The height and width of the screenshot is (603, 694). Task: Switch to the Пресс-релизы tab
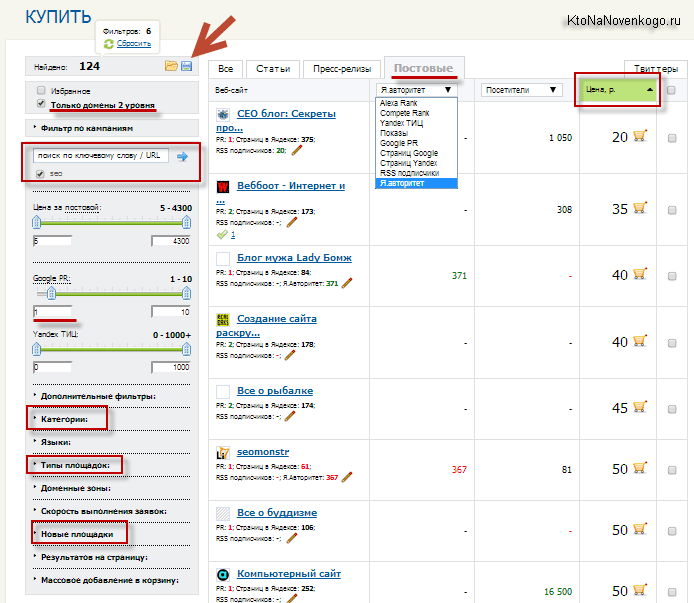click(342, 69)
